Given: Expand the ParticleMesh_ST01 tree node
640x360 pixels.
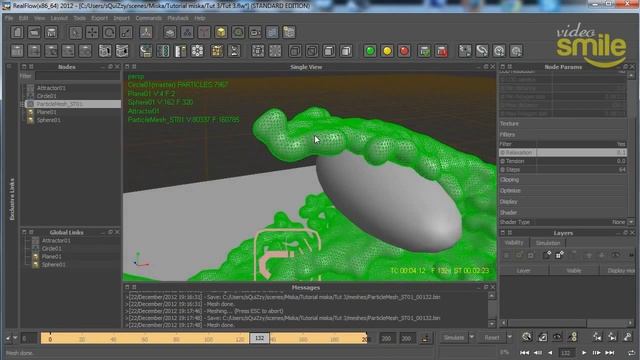Looking at the screenshot, I should coord(22,104).
